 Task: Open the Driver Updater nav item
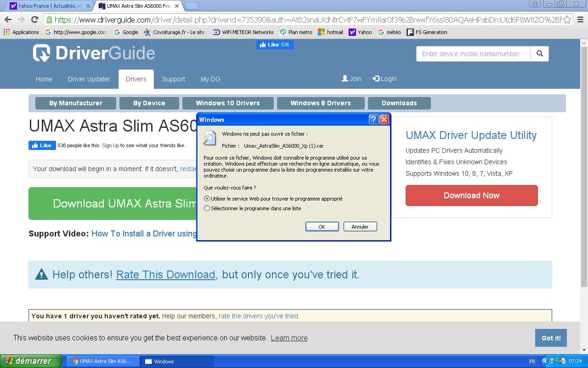coord(89,79)
